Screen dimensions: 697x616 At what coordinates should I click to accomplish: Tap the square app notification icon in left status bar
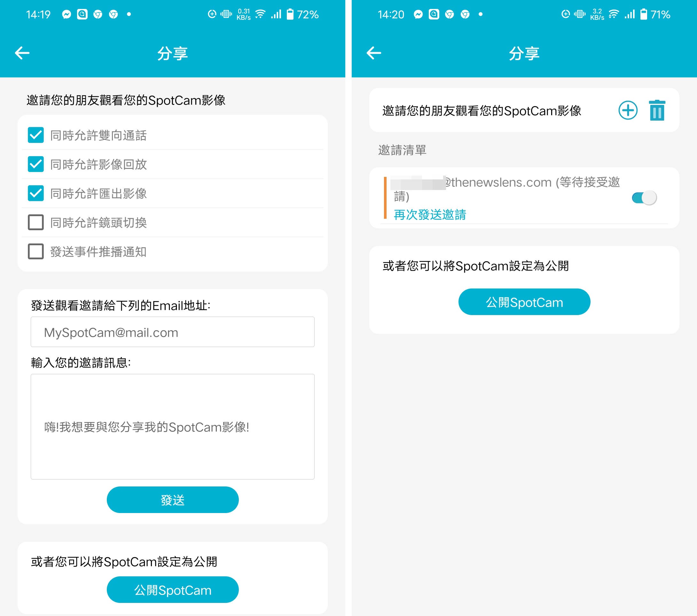(x=82, y=14)
